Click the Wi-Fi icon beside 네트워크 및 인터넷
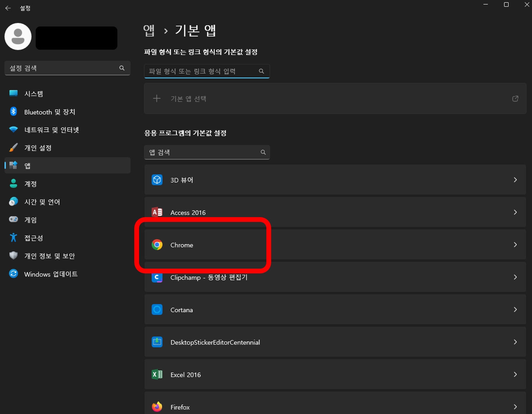The height and width of the screenshot is (414, 532). coord(14,130)
